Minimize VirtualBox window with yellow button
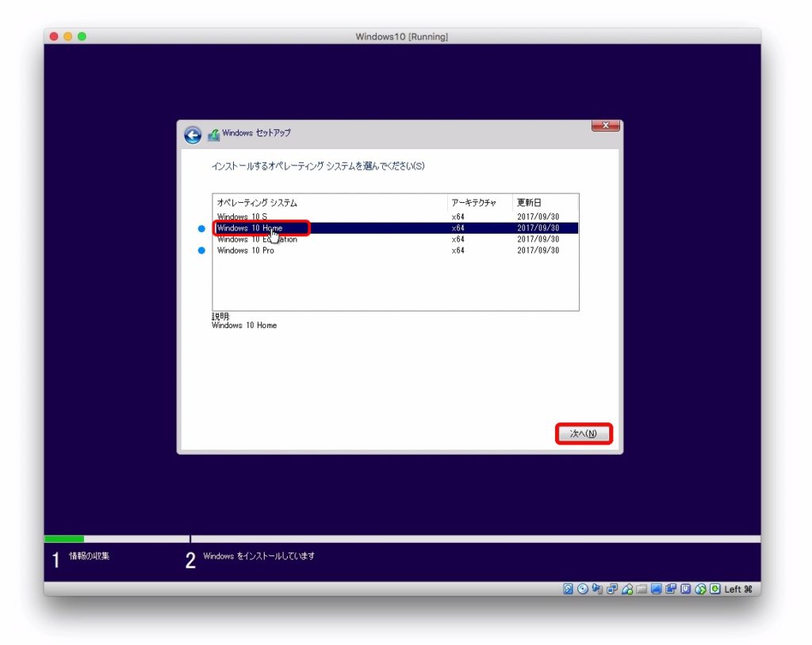The width and height of the screenshot is (812, 645). (68, 36)
